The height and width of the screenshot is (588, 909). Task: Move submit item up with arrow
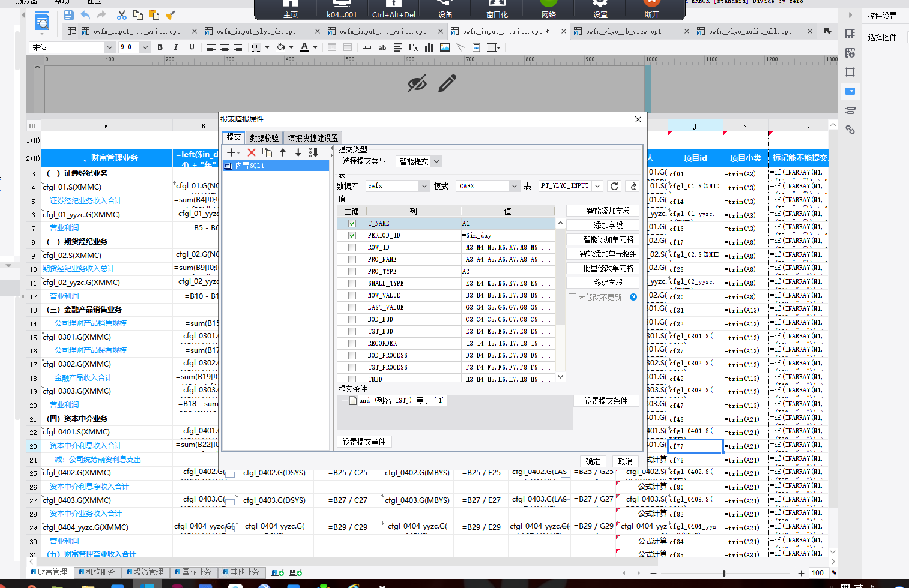pyautogui.click(x=283, y=152)
